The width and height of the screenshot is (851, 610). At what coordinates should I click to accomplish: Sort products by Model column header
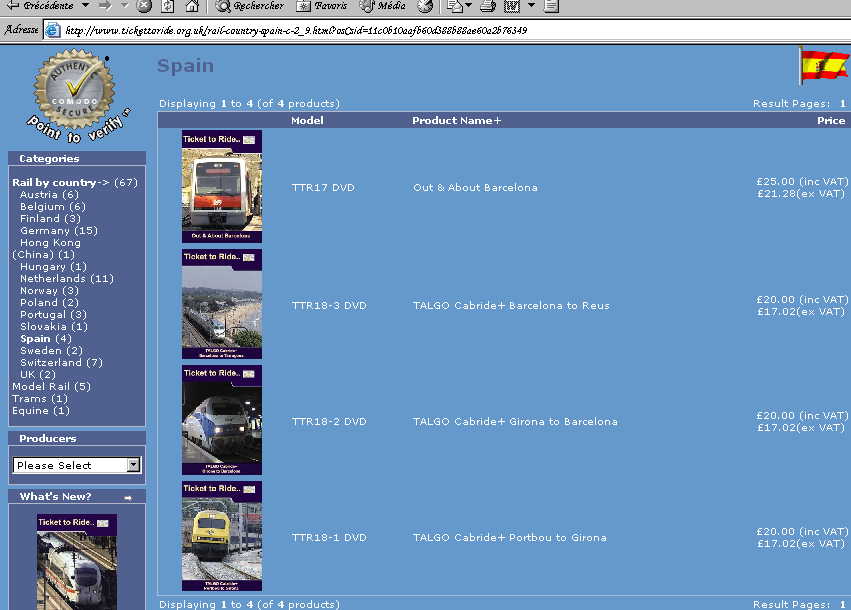click(307, 121)
